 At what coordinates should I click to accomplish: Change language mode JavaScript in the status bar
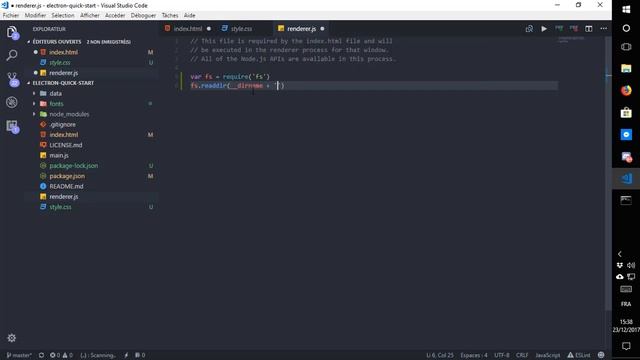547,355
